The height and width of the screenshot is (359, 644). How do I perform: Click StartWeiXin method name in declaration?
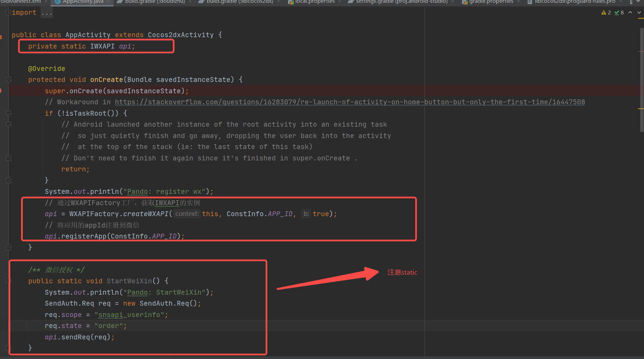(x=129, y=281)
